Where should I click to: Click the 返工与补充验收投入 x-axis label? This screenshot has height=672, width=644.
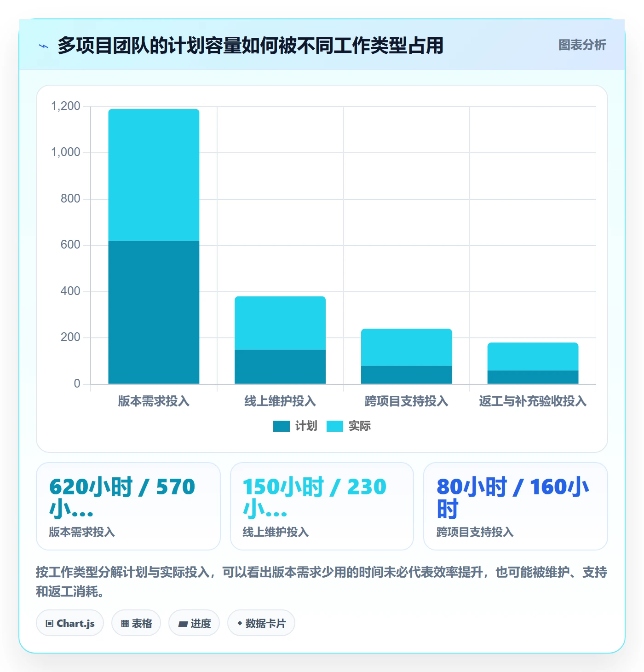[x=533, y=401]
